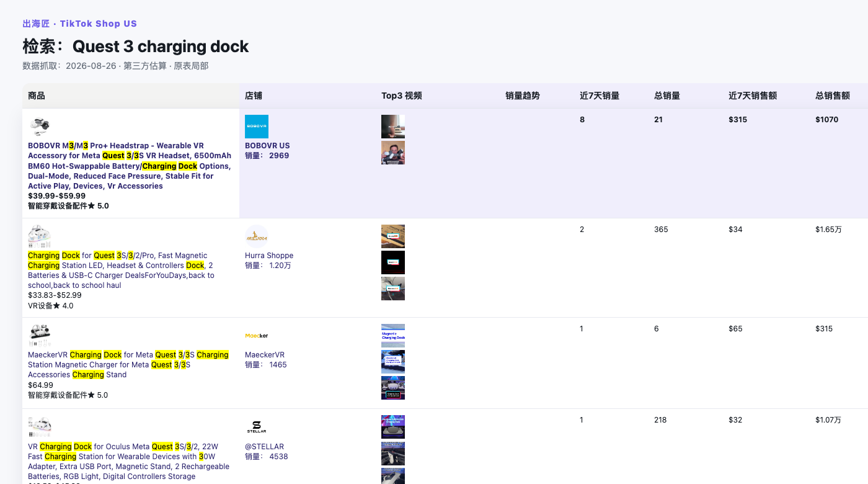Click the 店铺 column header
Image resolution: width=868 pixels, height=484 pixels.
[x=254, y=96]
